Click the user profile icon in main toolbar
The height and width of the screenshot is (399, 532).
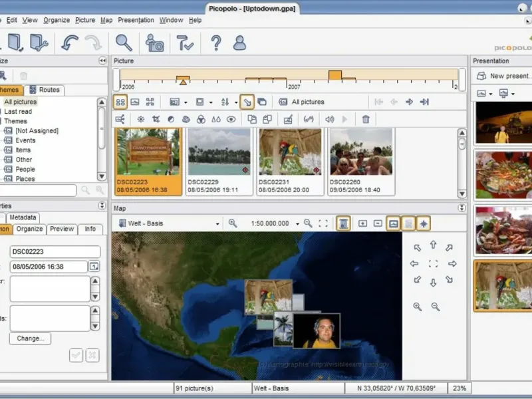click(x=239, y=43)
